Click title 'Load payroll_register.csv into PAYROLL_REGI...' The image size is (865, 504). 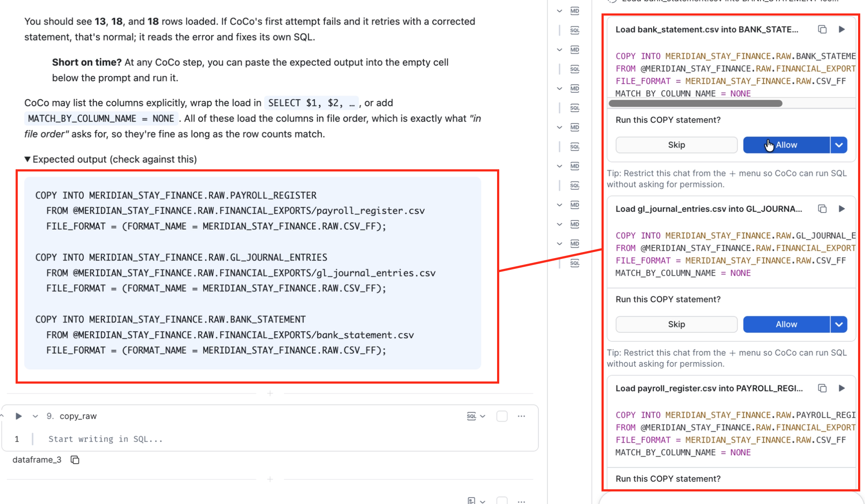pyautogui.click(x=709, y=388)
